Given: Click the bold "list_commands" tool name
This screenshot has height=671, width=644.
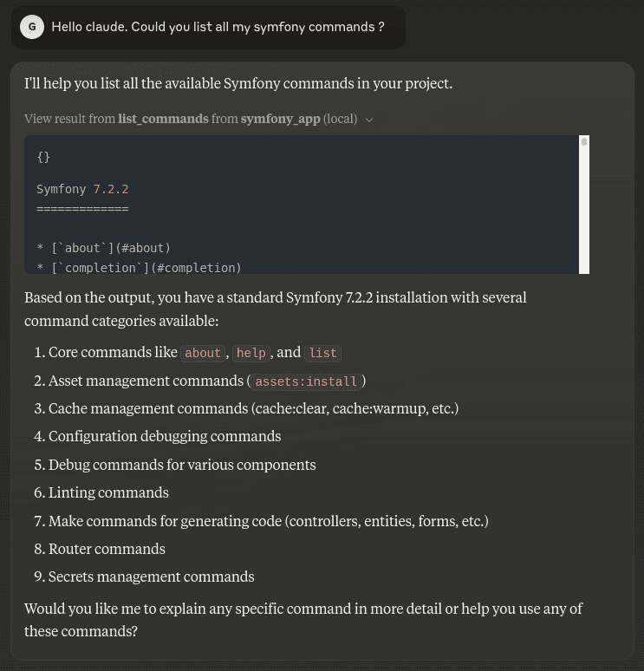Looking at the screenshot, I should pos(163,119).
